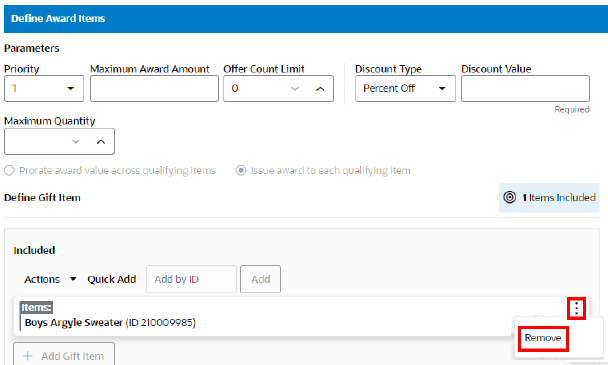
Task: Select Prorate award value across qualifying items
Action: point(9,170)
